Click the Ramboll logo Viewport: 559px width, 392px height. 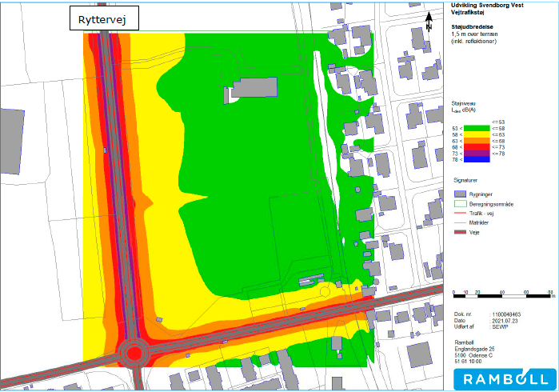500,377
